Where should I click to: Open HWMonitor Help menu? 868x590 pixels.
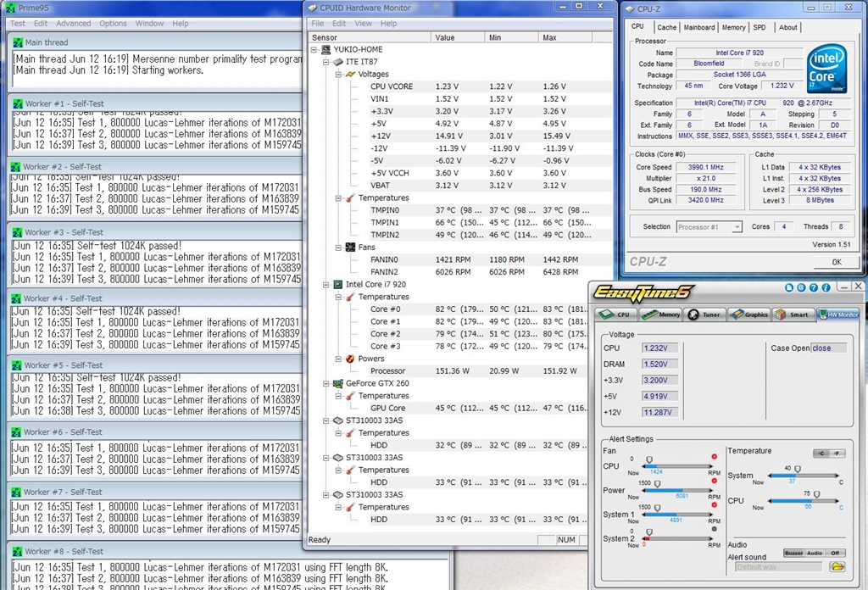(388, 23)
